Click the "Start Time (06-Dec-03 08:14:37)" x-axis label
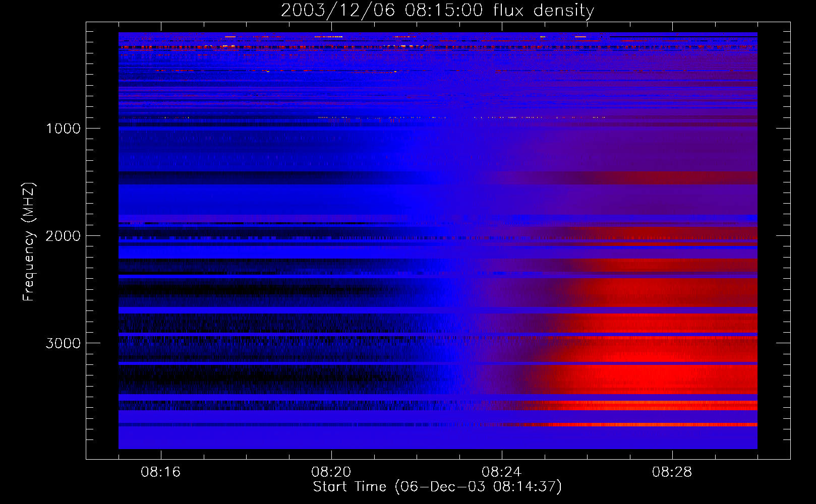The width and height of the screenshot is (816, 504). (x=437, y=487)
